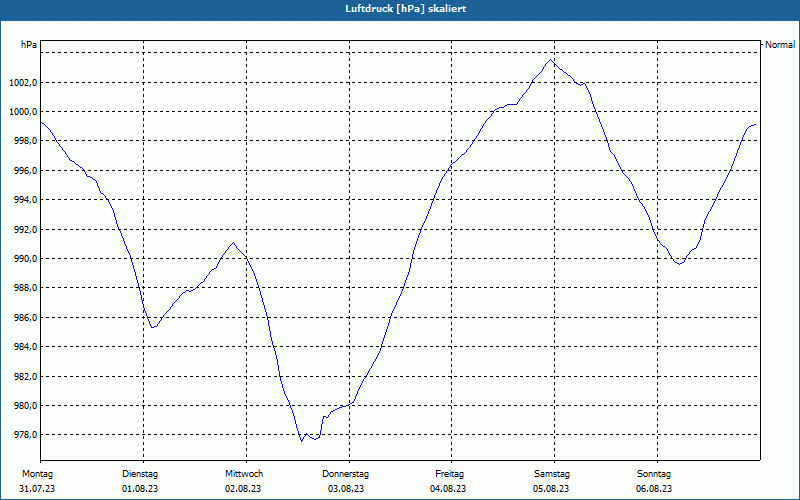Screen dimensions: 800x500
Task: Click the 998,0 axis value
Action: point(25,141)
